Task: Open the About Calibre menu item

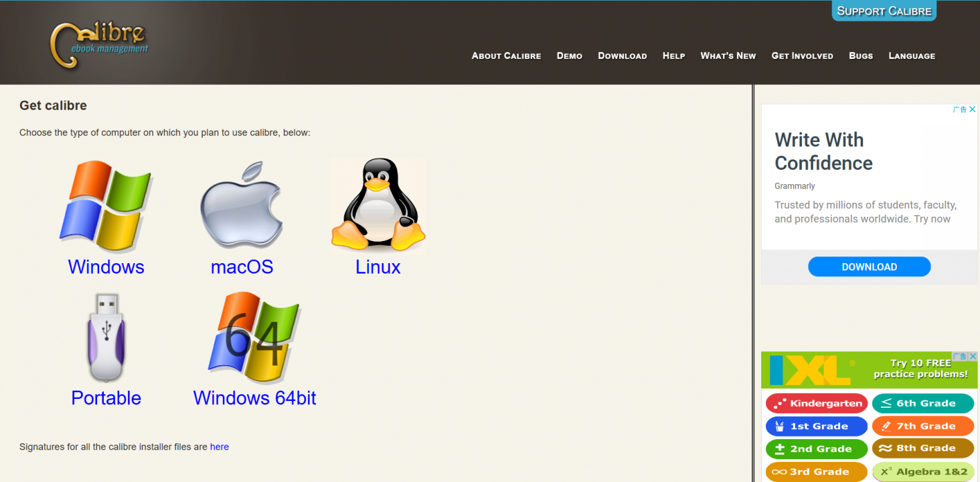Action: coord(506,56)
